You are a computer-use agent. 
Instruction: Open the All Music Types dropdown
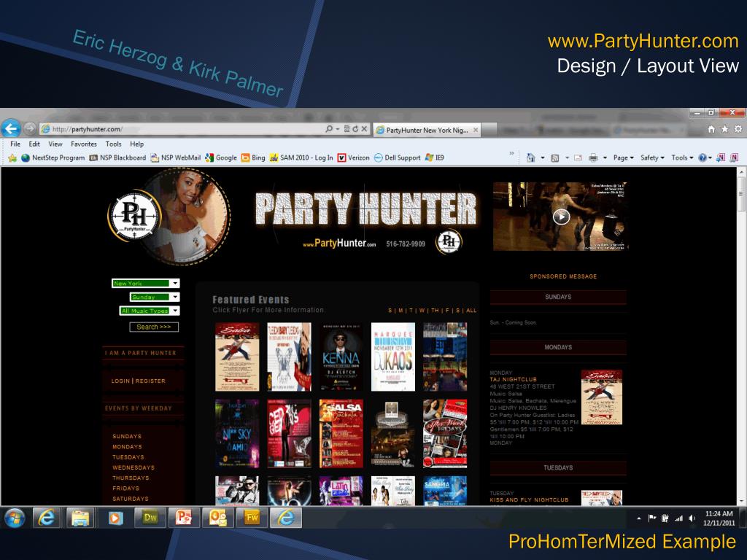pyautogui.click(x=149, y=311)
